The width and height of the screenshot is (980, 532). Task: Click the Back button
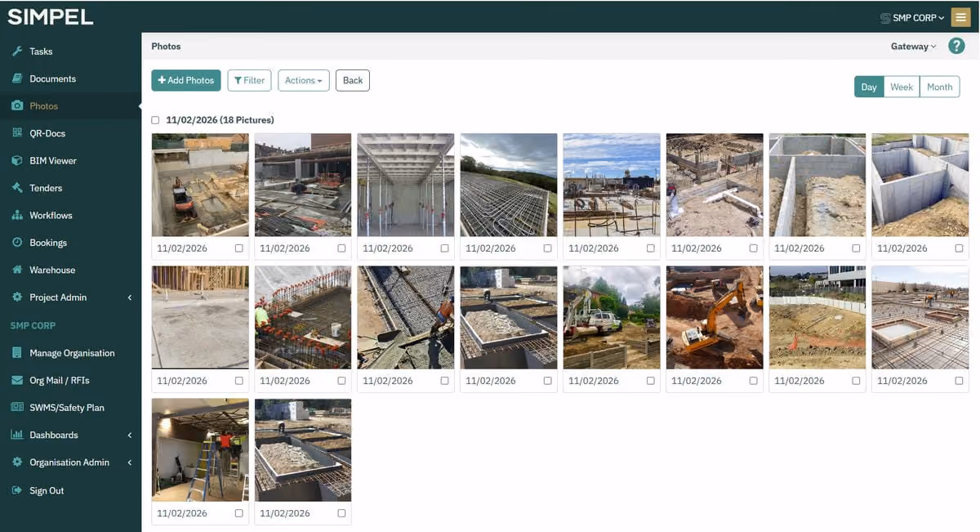pyautogui.click(x=353, y=80)
